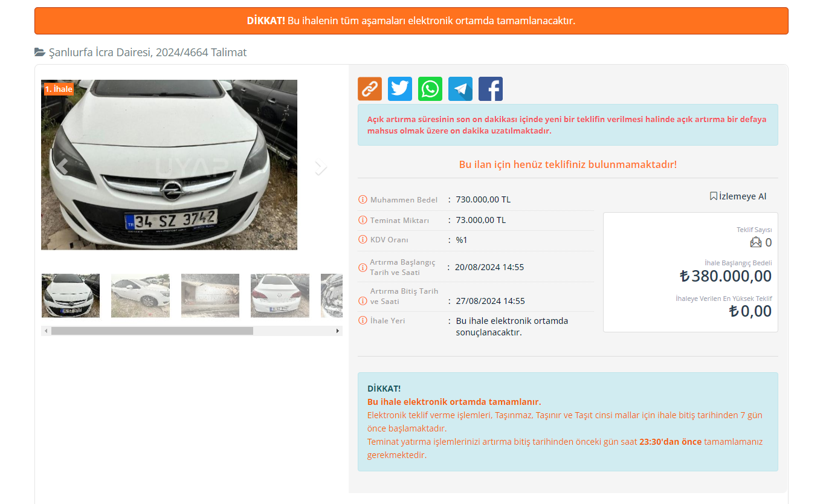The width and height of the screenshot is (826, 504).
Task: Share the auction on Twitter
Action: click(399, 89)
